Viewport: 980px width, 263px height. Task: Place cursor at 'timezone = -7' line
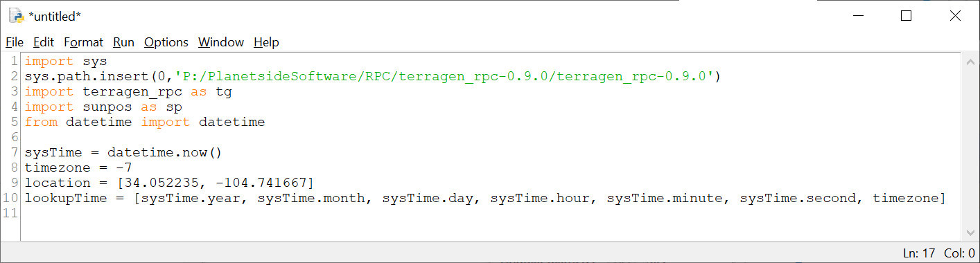(78, 167)
